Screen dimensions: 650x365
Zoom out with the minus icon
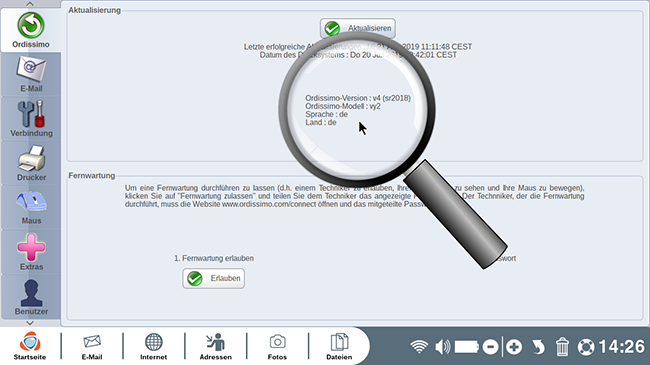pos(490,347)
